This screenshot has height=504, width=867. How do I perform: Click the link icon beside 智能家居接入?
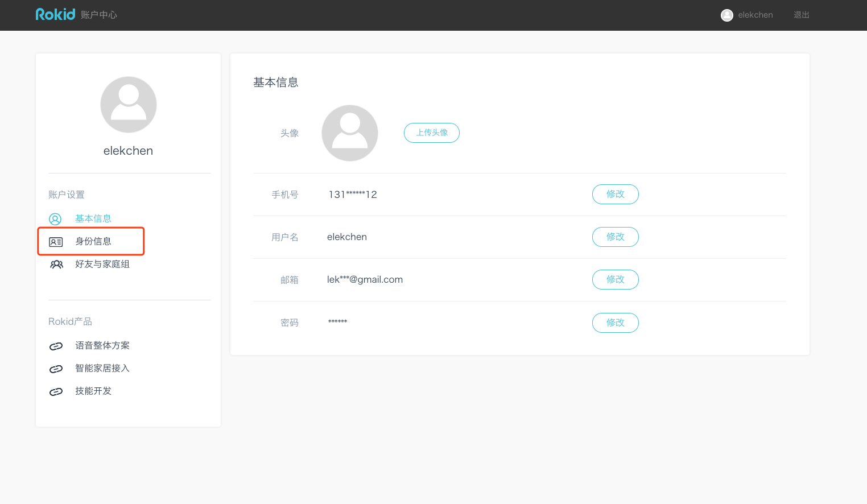click(x=56, y=369)
